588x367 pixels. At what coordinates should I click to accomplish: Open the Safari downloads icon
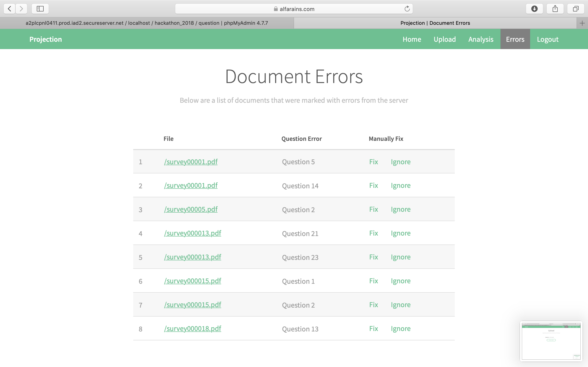(534, 9)
